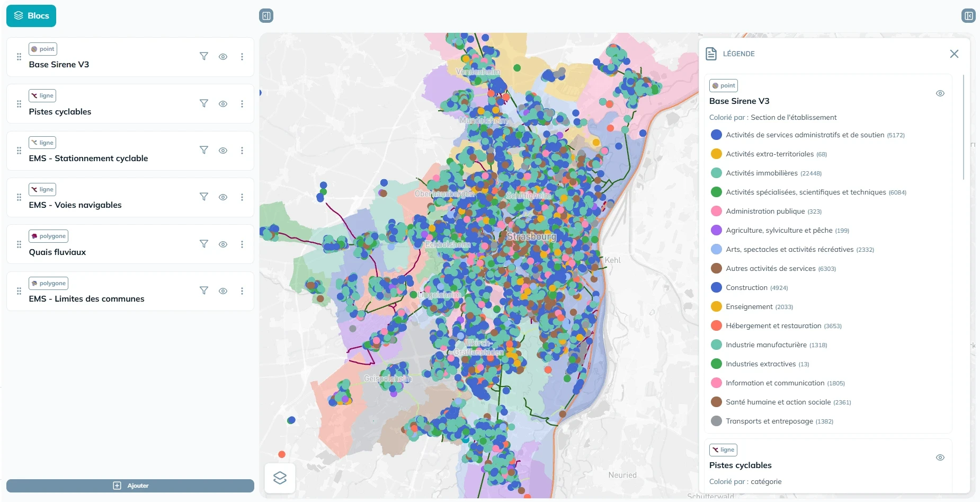Viewport: 980px width, 502px height.
Task: Open the filter for Base Sirene V3
Action: click(204, 56)
